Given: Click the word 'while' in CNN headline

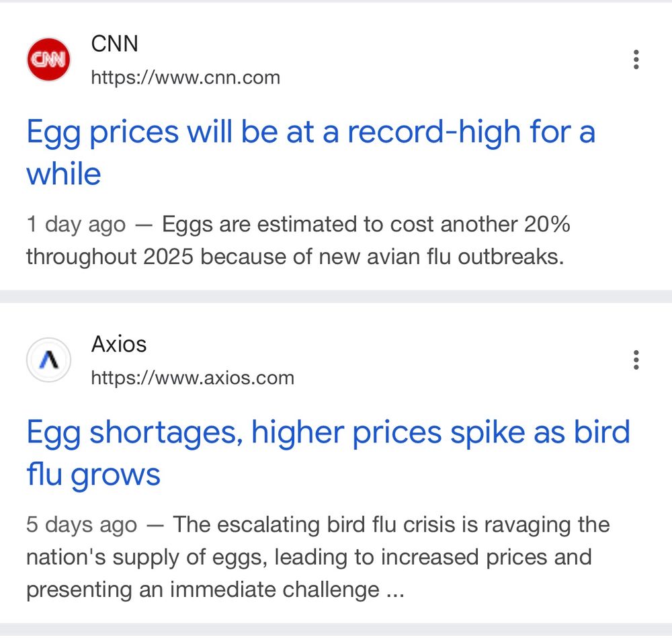Looking at the screenshot, I should [x=63, y=173].
